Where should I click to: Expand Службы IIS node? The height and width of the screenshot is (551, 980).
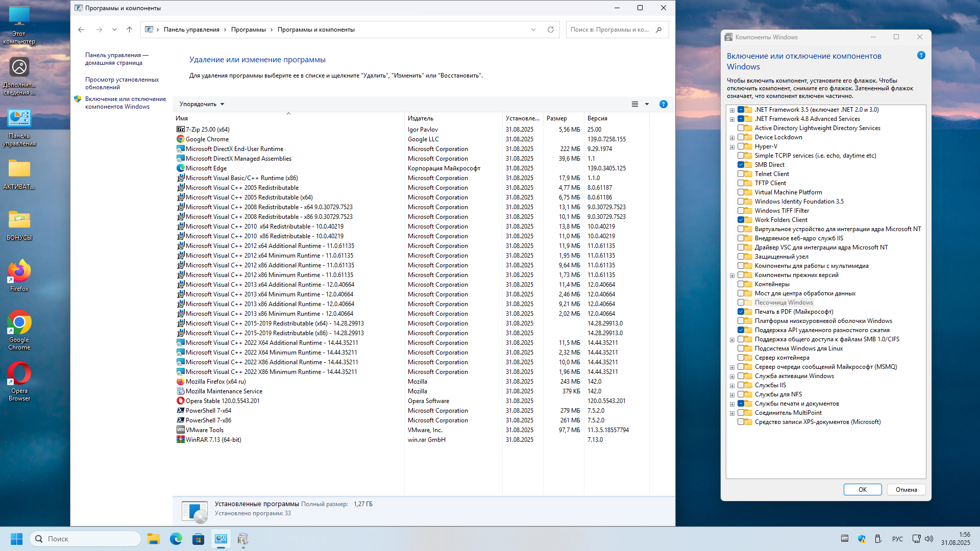click(732, 386)
